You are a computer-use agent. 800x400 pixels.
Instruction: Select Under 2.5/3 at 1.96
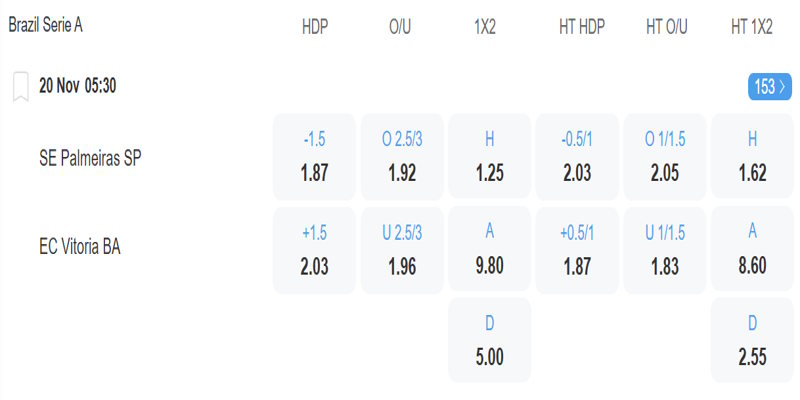[x=400, y=250]
